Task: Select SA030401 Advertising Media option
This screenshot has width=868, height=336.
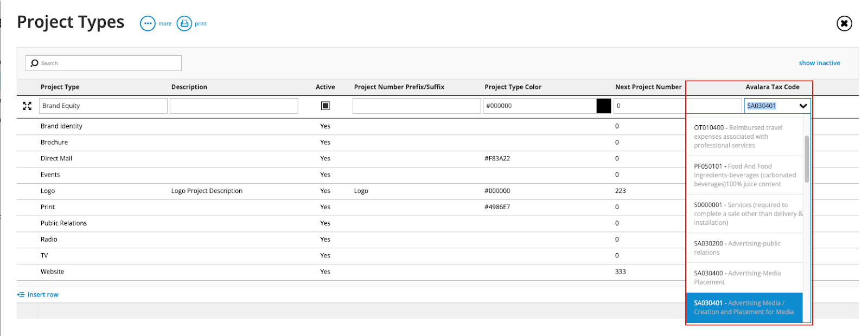Action: 744,307
